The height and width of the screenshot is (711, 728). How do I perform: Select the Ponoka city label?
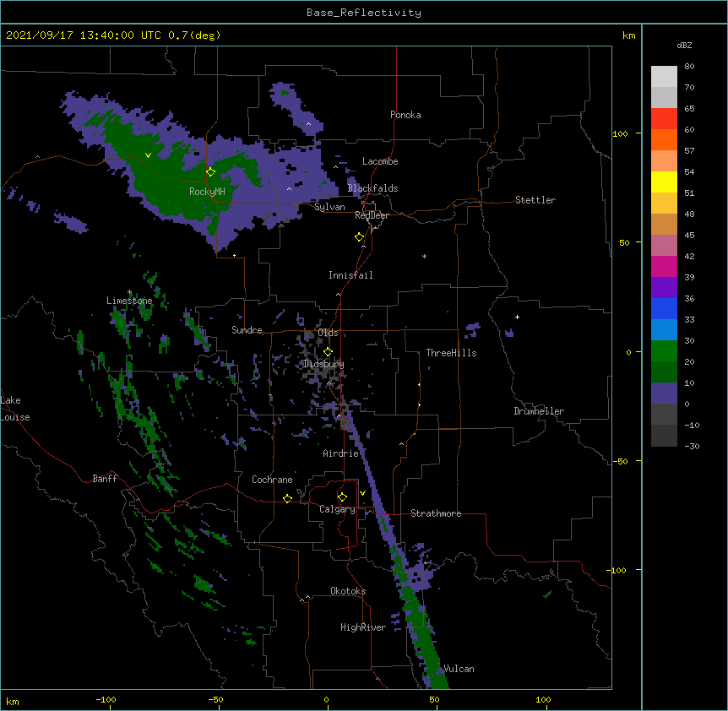click(405, 115)
